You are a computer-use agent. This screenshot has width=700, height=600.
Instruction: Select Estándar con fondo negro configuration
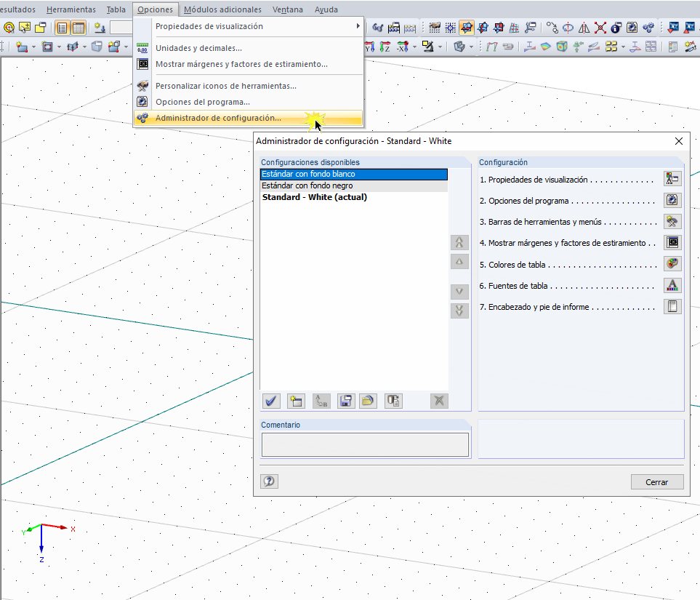click(354, 185)
